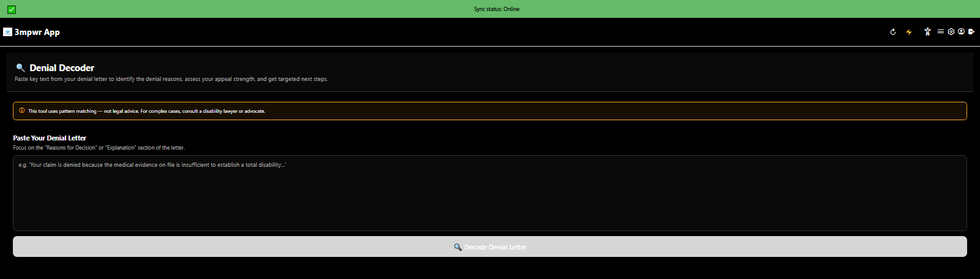Click the "Reasons for Decision" hint text
This screenshot has width=980, height=279.
99,148
